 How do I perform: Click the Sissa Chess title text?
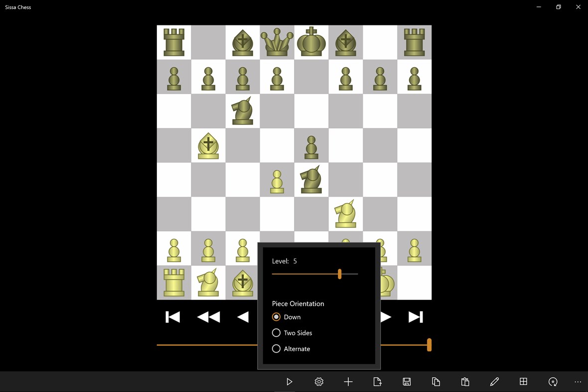point(18,7)
